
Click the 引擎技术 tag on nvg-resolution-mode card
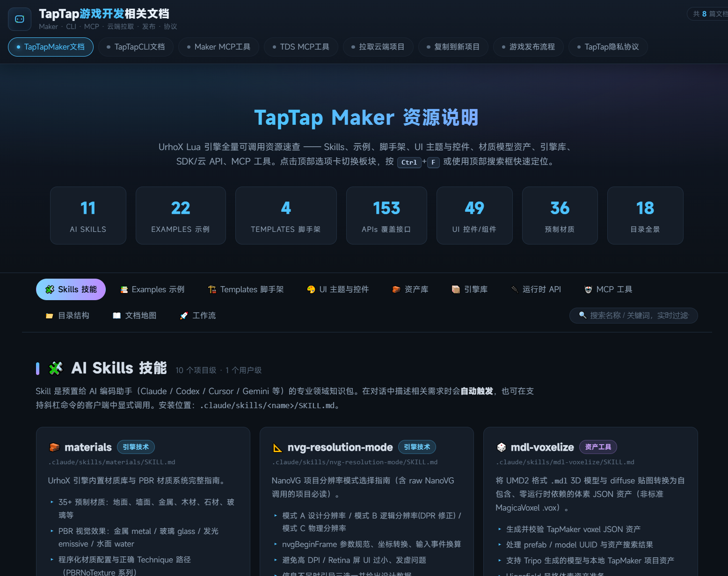click(417, 447)
